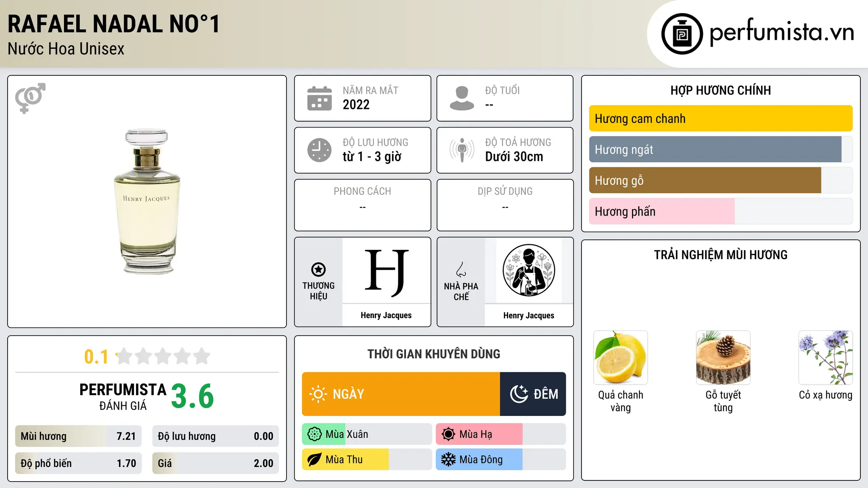
Task: Click the Nước Hoa Unisex subtitle
Action: (66, 49)
